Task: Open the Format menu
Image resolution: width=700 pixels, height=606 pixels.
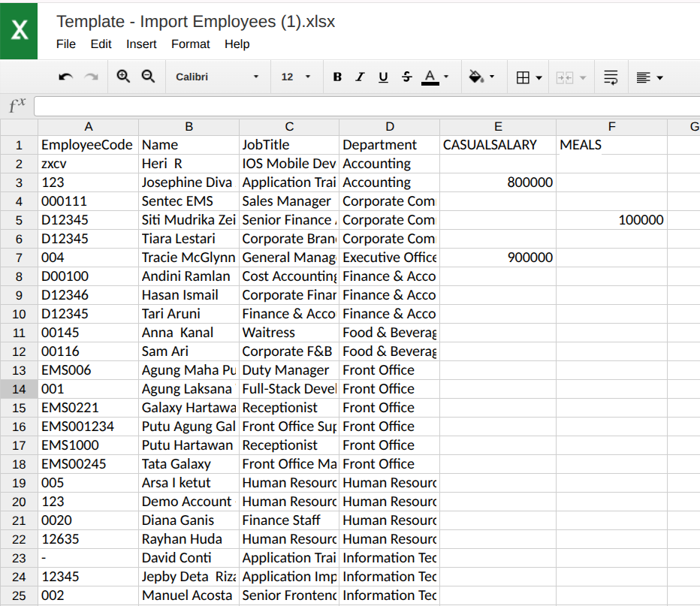Action: pos(191,44)
